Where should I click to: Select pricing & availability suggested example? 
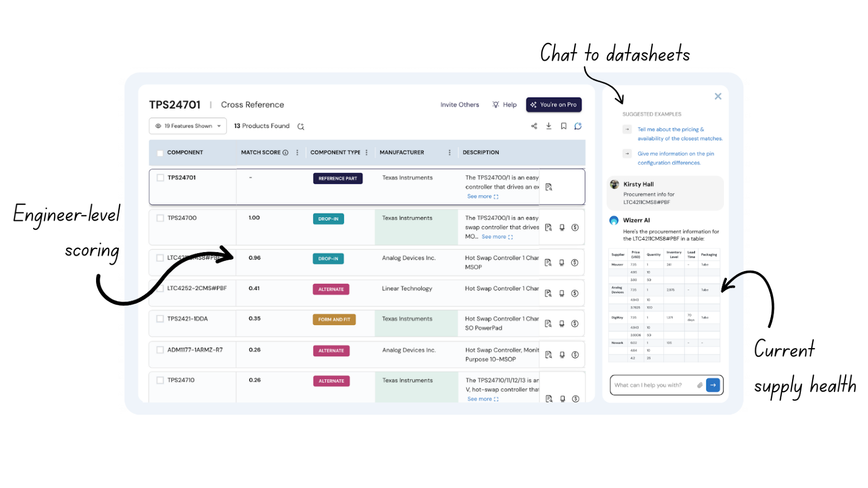click(679, 134)
